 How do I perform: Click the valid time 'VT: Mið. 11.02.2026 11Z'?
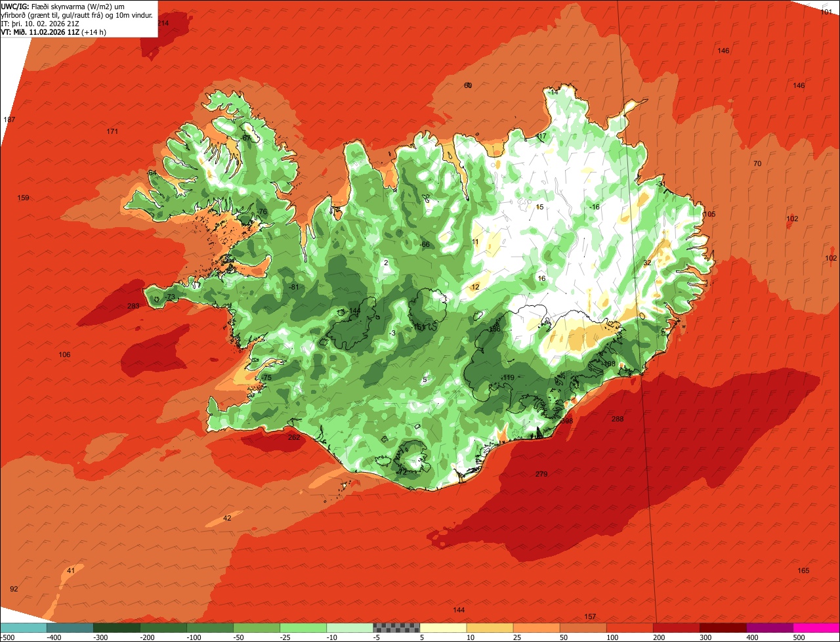40,32
